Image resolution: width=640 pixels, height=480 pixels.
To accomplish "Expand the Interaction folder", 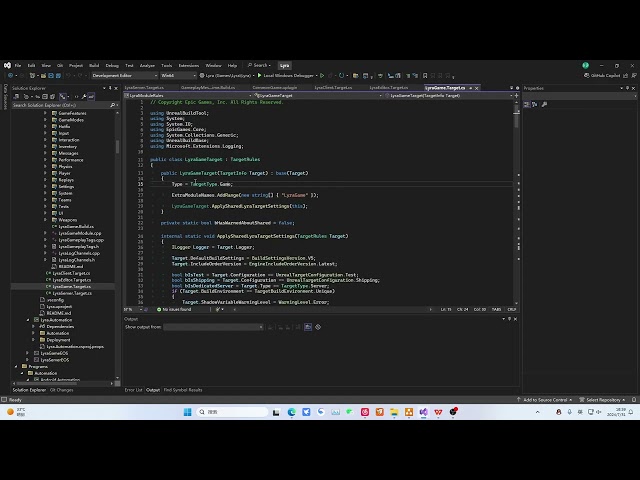I will coord(45,140).
